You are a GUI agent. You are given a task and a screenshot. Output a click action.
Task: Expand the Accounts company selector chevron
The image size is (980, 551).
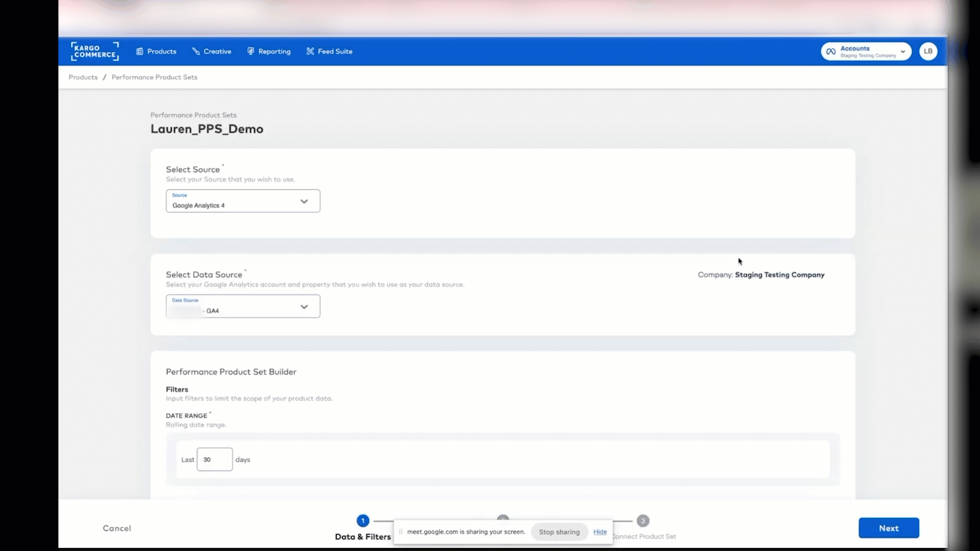(x=903, y=51)
